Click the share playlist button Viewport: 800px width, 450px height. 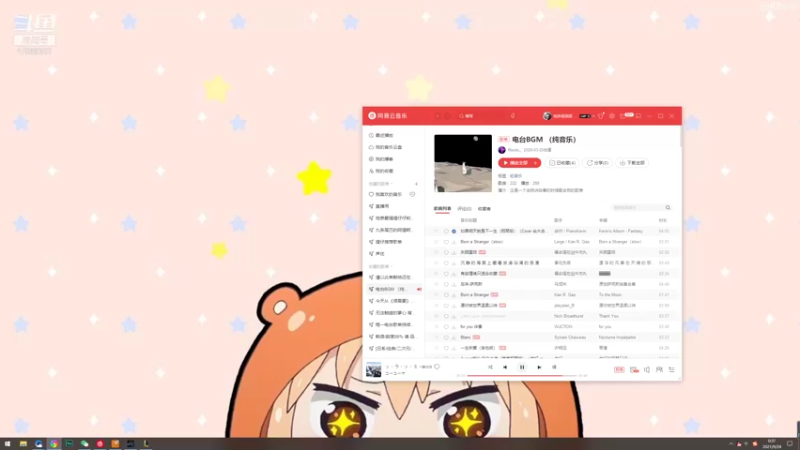pos(597,163)
